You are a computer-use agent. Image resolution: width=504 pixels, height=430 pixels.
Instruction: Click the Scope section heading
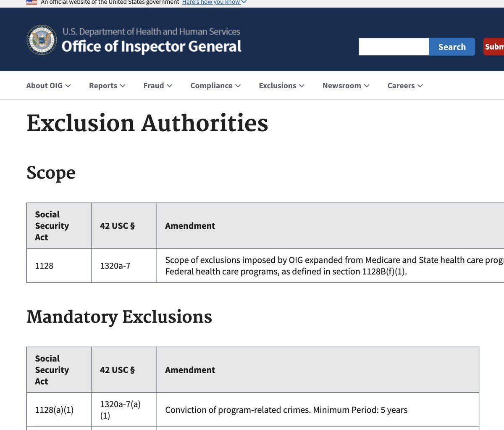click(51, 173)
